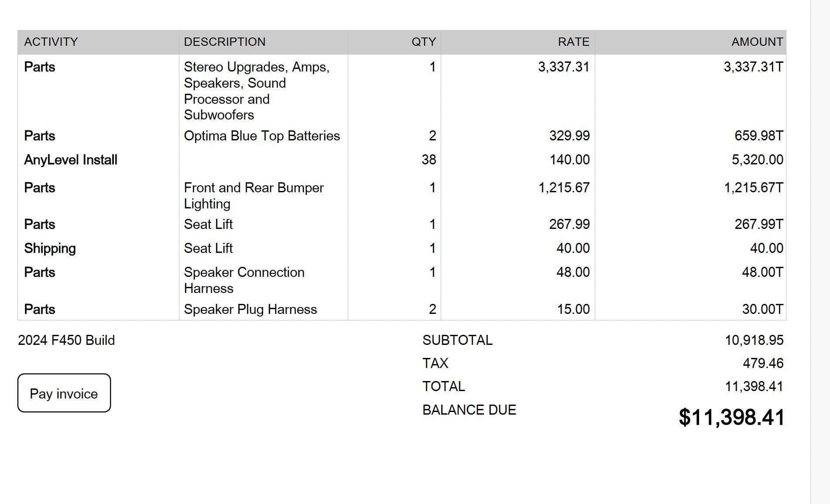This screenshot has width=830, height=504.
Task: Select the SUBTOTAL value 10,918.95
Action: click(x=754, y=341)
